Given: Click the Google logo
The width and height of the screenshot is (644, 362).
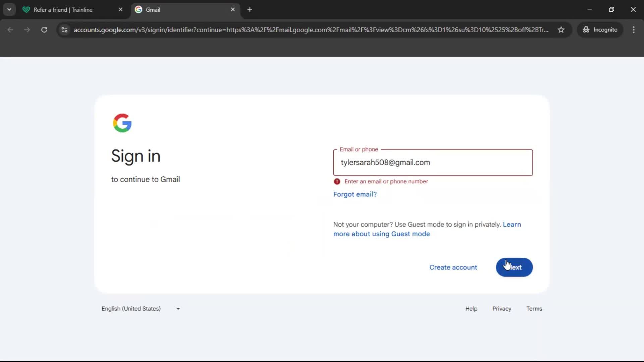Looking at the screenshot, I should 122,123.
